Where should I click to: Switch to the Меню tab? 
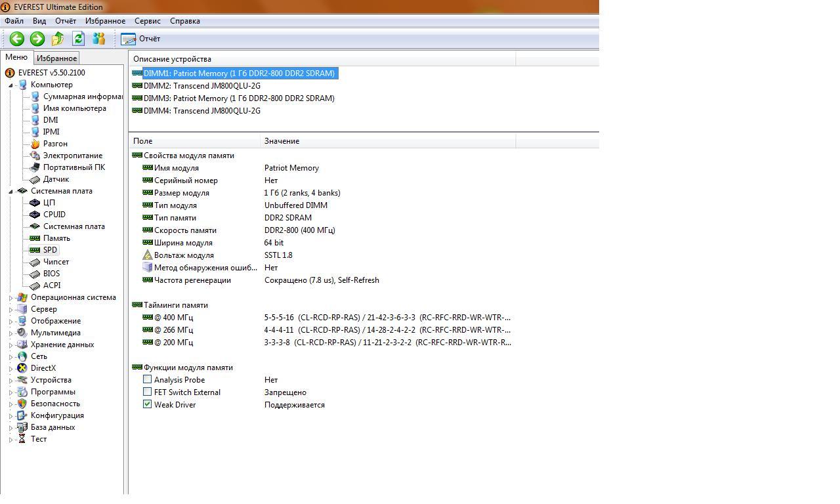tap(16, 57)
